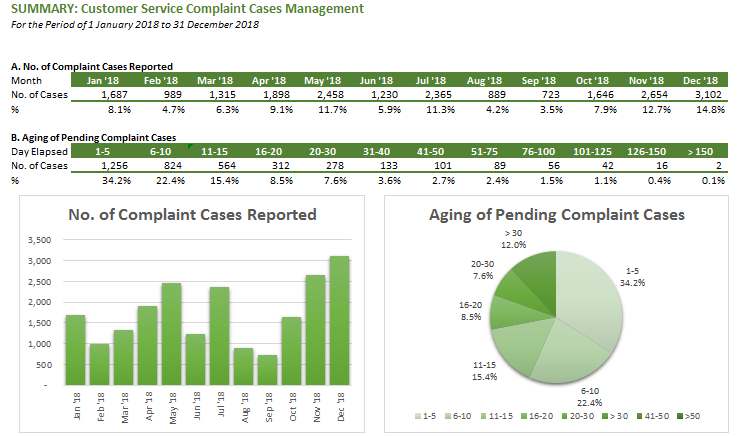This screenshot has width=738, height=436.
Task: Select the 76-100 header cell
Action: tap(538, 152)
